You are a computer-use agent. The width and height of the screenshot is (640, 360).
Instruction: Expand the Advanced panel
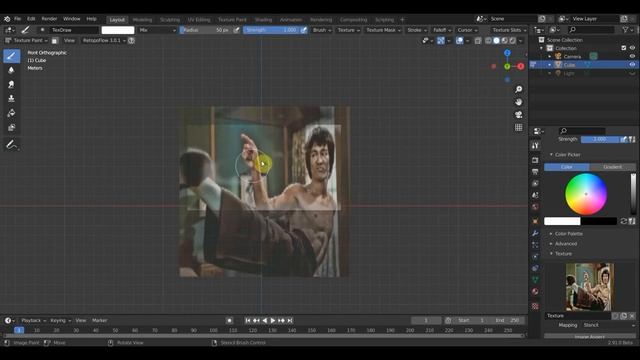(x=565, y=244)
